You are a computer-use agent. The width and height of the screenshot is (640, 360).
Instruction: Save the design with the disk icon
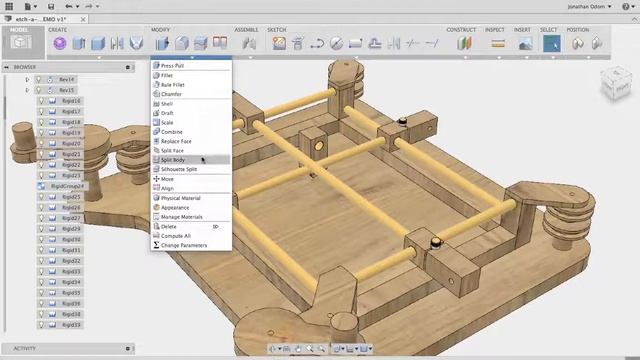point(51,7)
